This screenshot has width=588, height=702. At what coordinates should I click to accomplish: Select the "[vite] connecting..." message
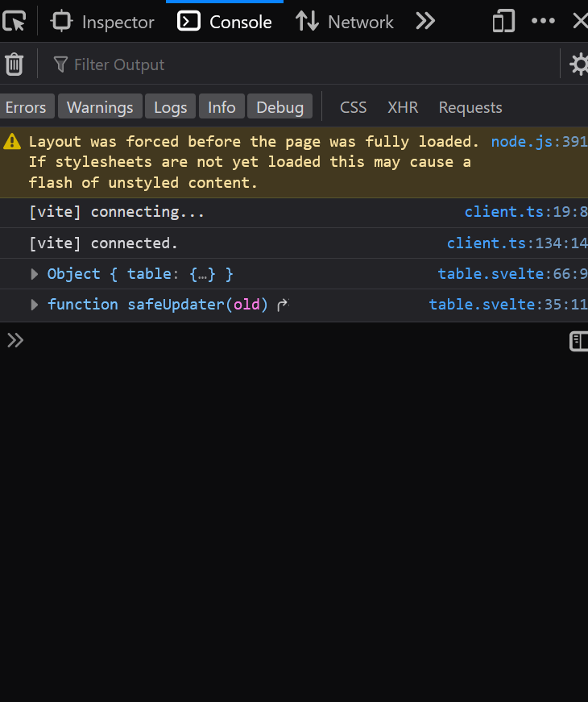(116, 212)
